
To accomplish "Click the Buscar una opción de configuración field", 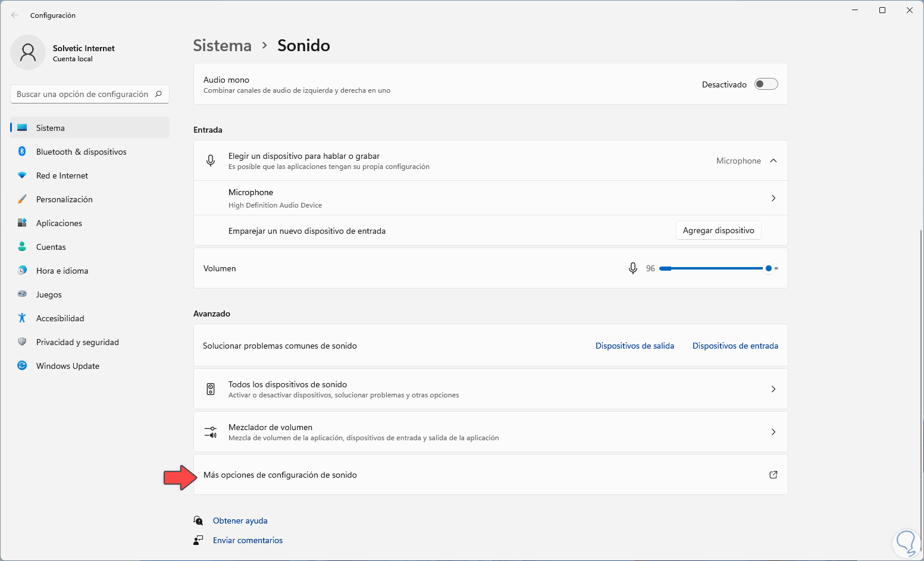I will 83,94.
